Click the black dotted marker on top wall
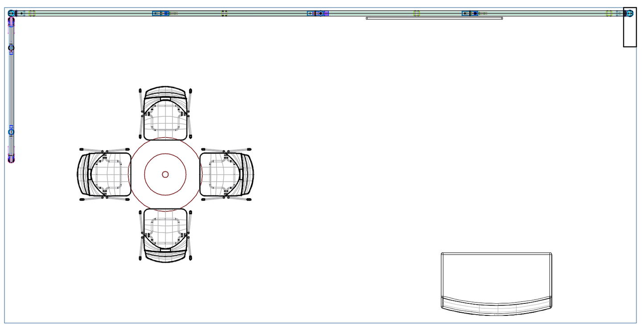644x331 pixels. click(225, 13)
